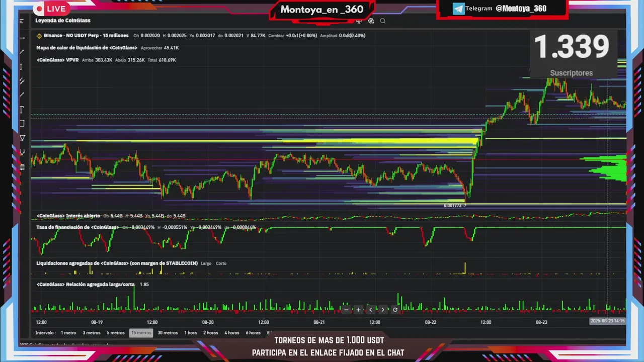Image resolution: width=644 pixels, height=362 pixels.
Task: Click the Leyenda de CoinGlass title
Action: (63, 21)
